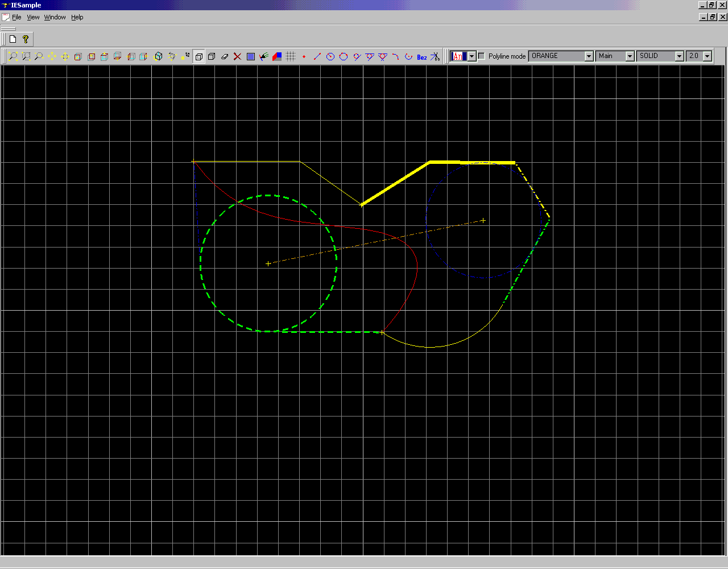Toggle the pressed wireframe box button
This screenshot has width=728, height=569.
click(199, 56)
